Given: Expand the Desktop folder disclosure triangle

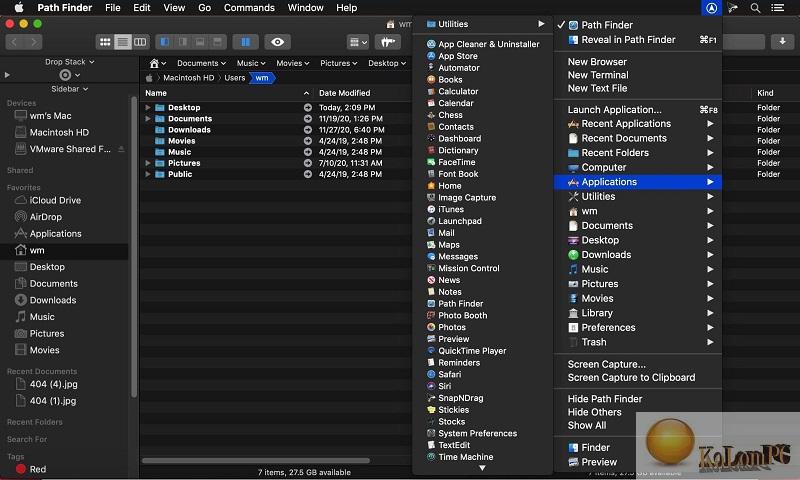Looking at the screenshot, I should click(147, 108).
